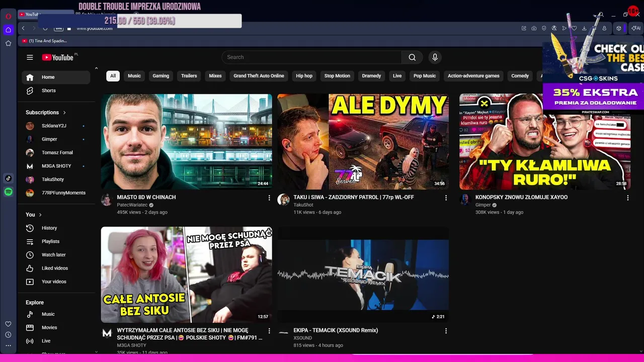
Task: Play the EKIPA TEMACIK remix thumbnail
Action: tap(363, 275)
